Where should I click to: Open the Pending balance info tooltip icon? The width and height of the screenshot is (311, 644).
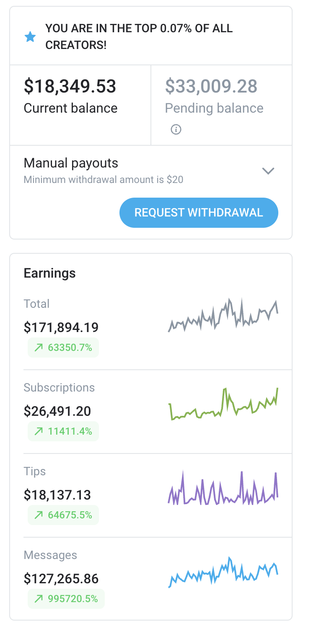(176, 130)
